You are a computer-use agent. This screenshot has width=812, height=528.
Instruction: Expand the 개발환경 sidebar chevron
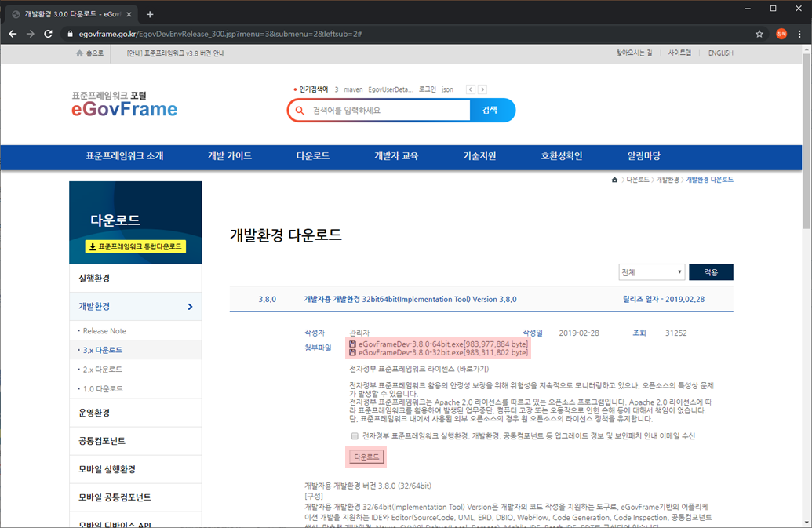pos(190,307)
